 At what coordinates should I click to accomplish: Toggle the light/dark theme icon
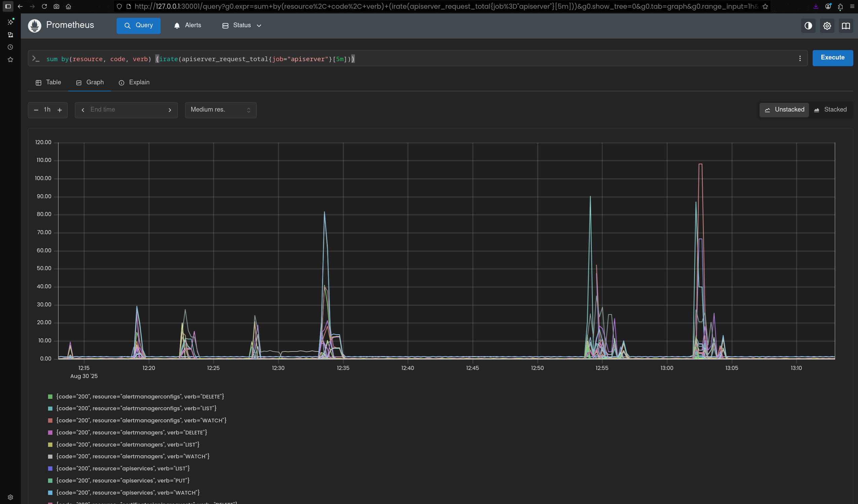(808, 26)
